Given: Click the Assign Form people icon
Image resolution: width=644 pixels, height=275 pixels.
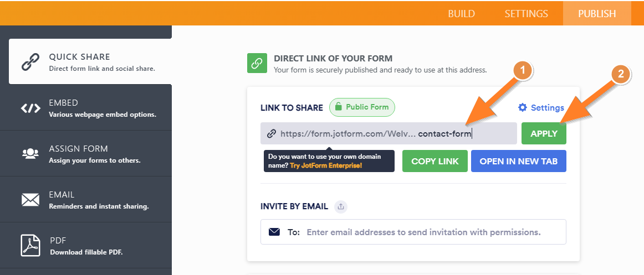Looking at the screenshot, I should (x=30, y=153).
